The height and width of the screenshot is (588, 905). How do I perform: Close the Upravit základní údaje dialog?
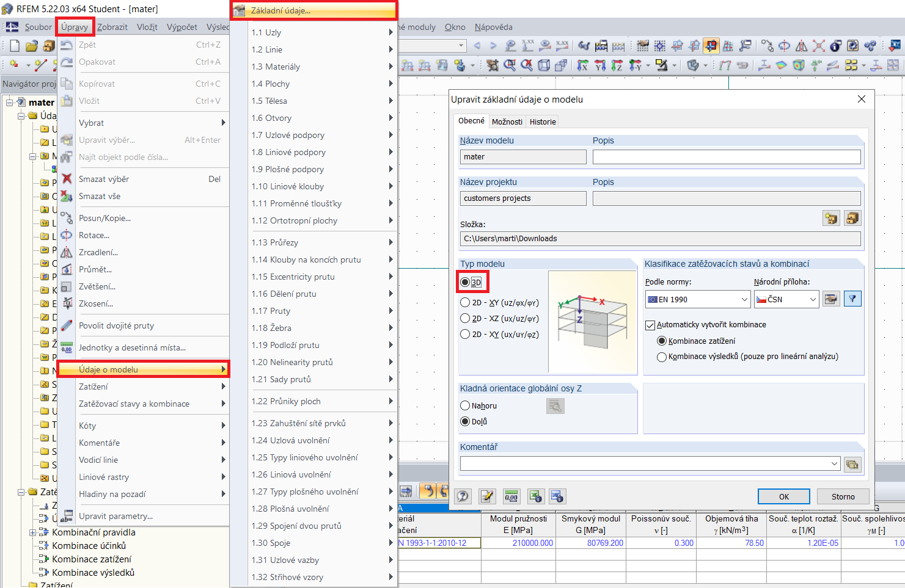tap(862, 99)
